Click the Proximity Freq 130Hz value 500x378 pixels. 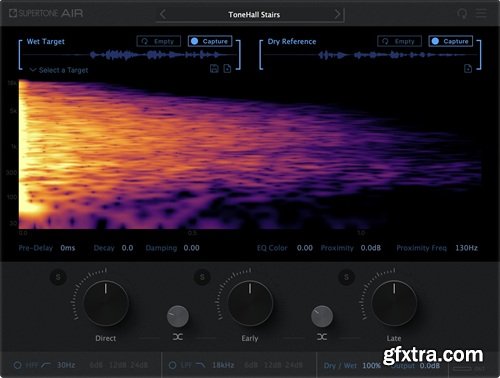(466, 248)
